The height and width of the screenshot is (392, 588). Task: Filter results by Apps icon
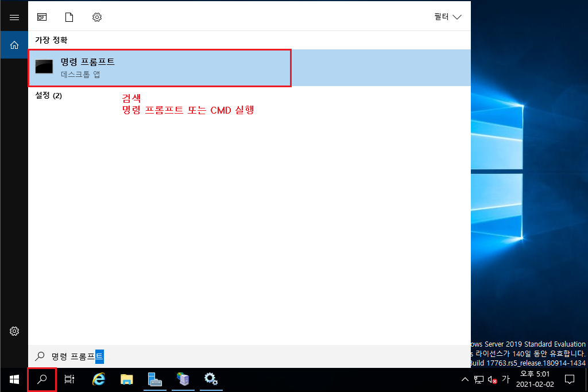point(41,17)
